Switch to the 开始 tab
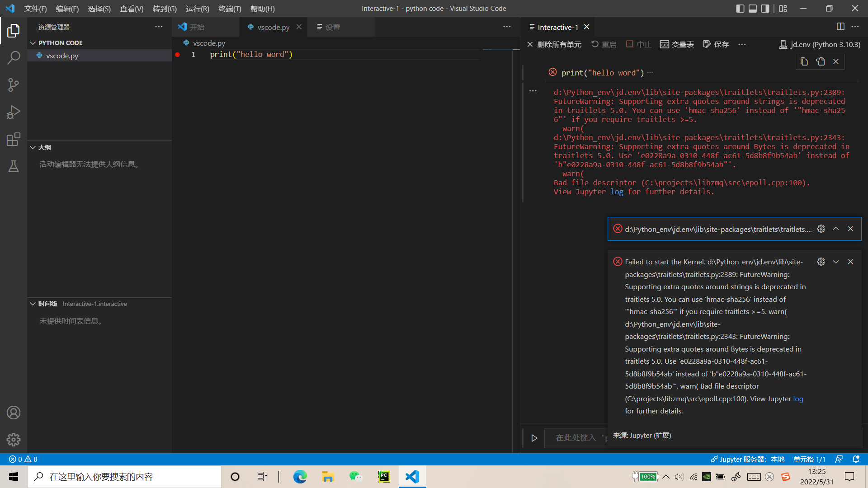The width and height of the screenshot is (868, 488). coord(206,27)
